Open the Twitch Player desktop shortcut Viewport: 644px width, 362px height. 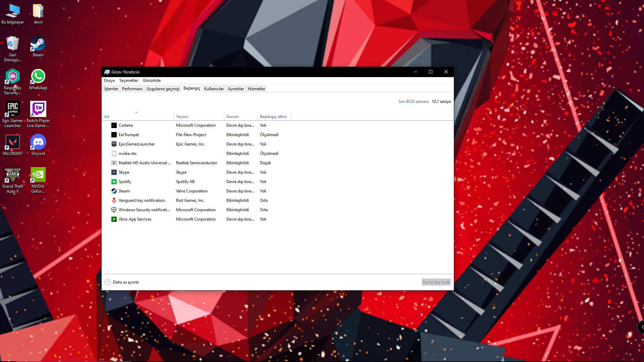pyautogui.click(x=38, y=110)
